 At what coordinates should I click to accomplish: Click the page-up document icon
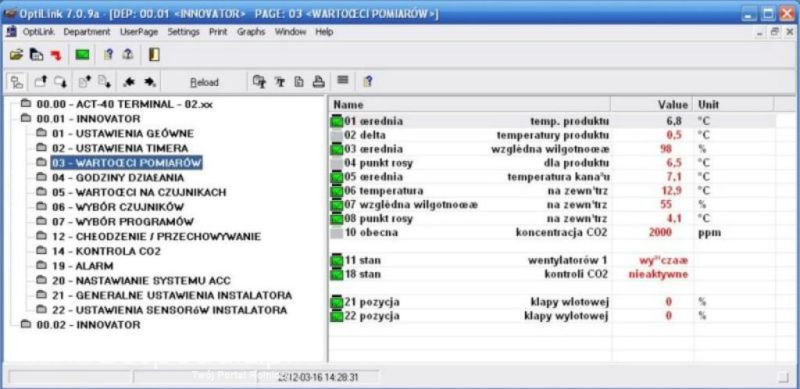coord(85,82)
